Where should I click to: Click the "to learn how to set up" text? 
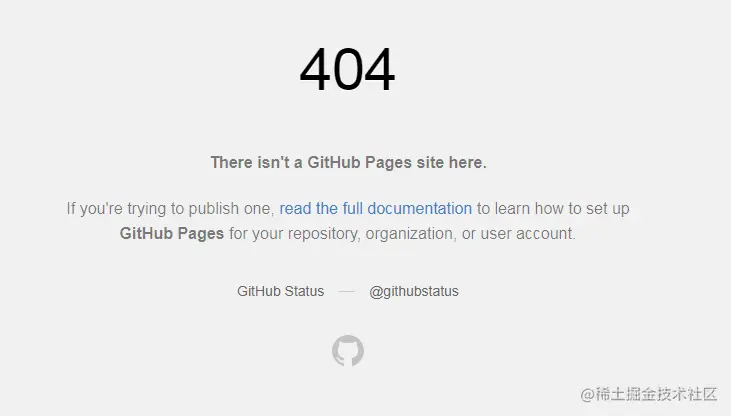[x=553, y=208]
